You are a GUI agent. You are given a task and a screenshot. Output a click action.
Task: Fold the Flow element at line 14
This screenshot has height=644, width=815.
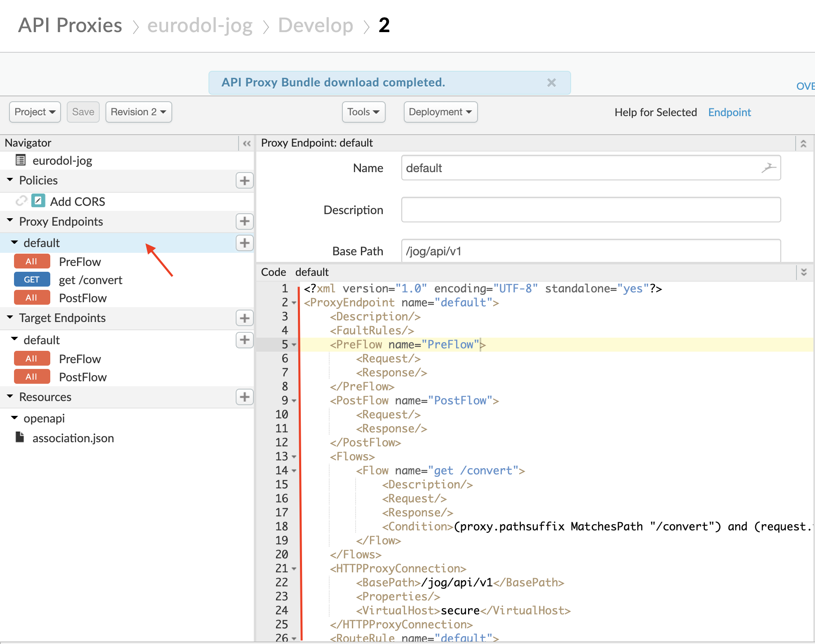pyautogui.click(x=294, y=471)
